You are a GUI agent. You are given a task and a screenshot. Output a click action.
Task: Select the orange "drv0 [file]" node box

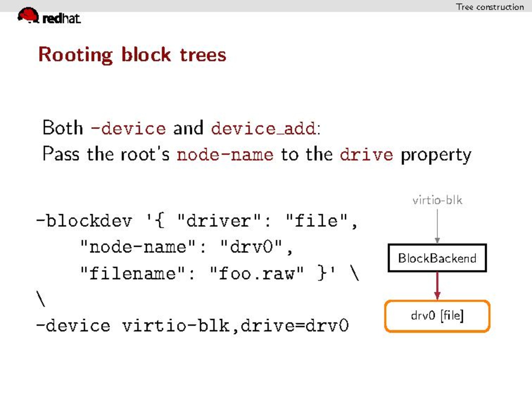coord(437,316)
